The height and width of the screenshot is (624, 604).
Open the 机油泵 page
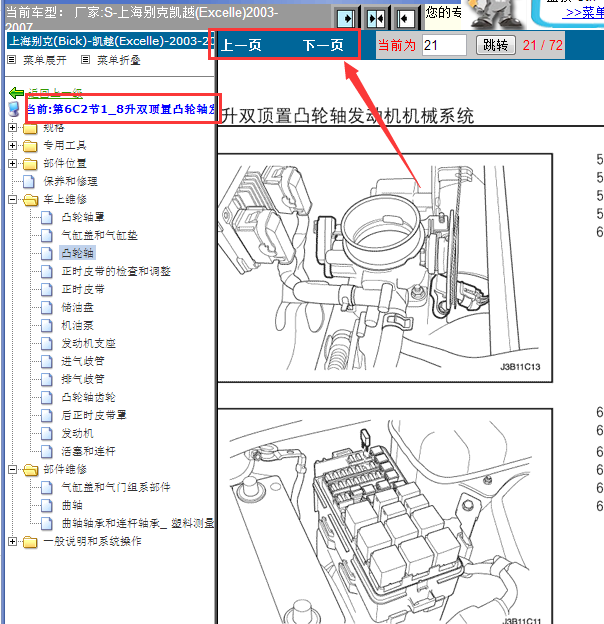[78, 325]
